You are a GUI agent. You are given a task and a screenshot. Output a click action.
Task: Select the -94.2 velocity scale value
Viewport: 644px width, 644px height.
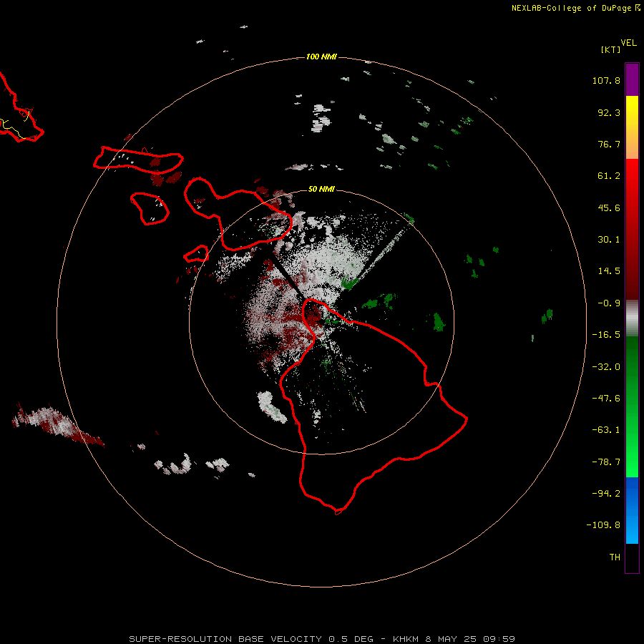coord(606,494)
